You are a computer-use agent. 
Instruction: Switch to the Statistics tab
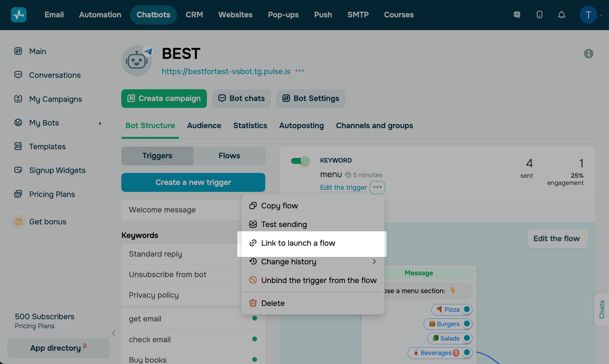point(250,126)
